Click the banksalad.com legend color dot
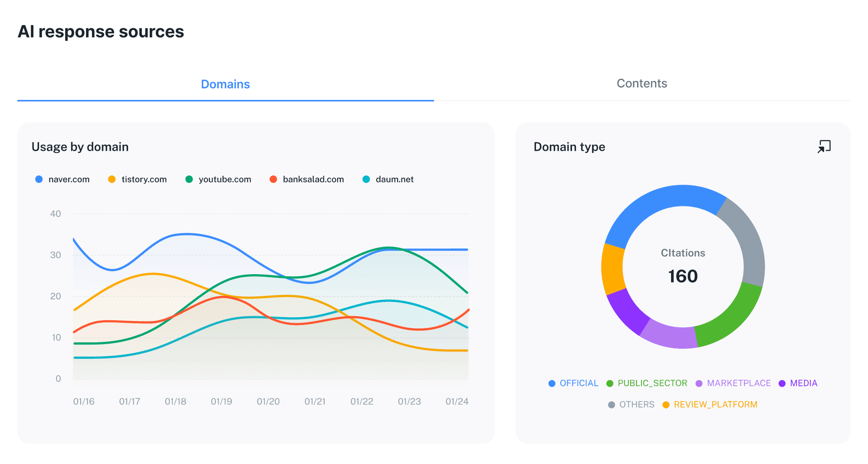This screenshot has height=464, width=868. 273,179
